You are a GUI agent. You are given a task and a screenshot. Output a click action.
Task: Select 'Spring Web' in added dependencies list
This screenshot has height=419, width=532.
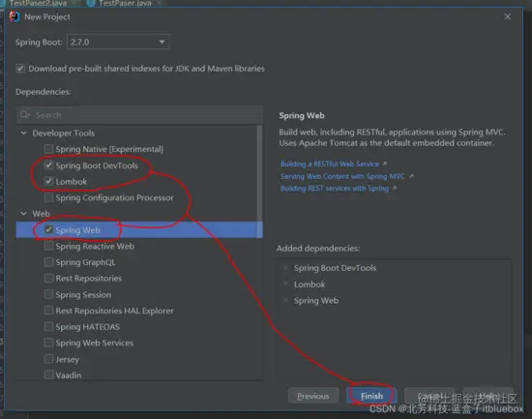tap(316, 301)
